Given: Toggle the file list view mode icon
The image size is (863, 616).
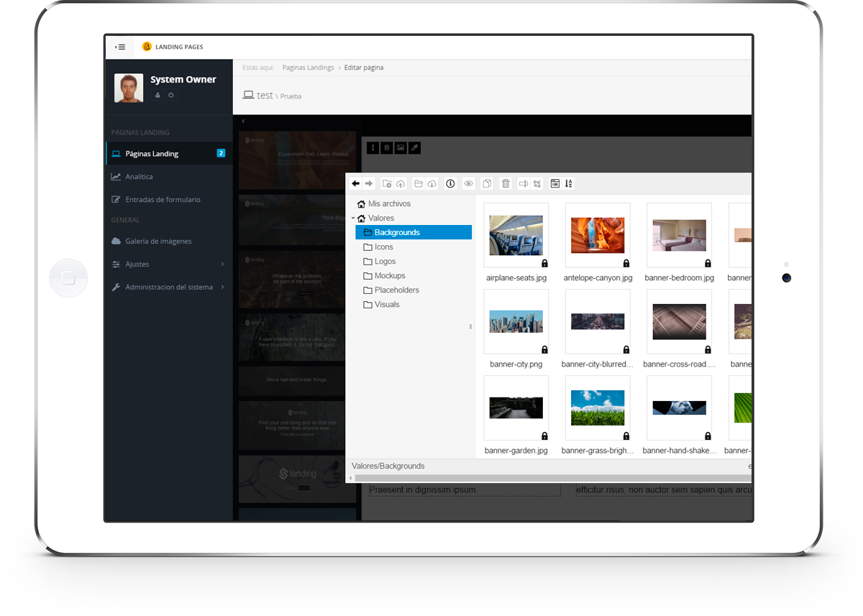Looking at the screenshot, I should coord(555,184).
